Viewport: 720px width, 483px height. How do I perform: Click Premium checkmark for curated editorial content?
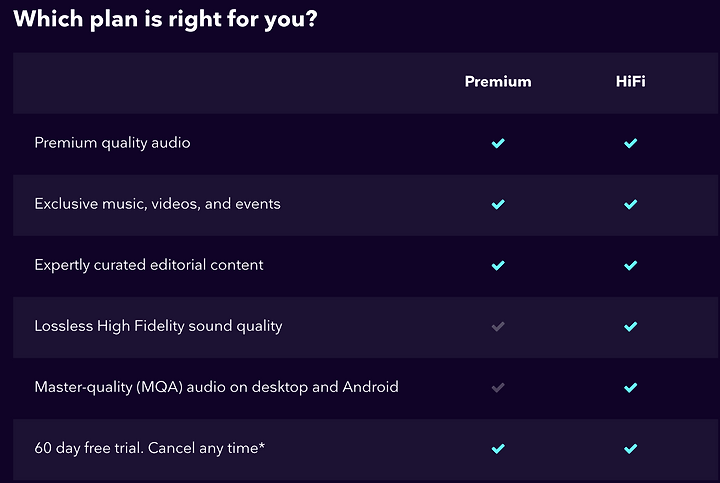pos(498,265)
